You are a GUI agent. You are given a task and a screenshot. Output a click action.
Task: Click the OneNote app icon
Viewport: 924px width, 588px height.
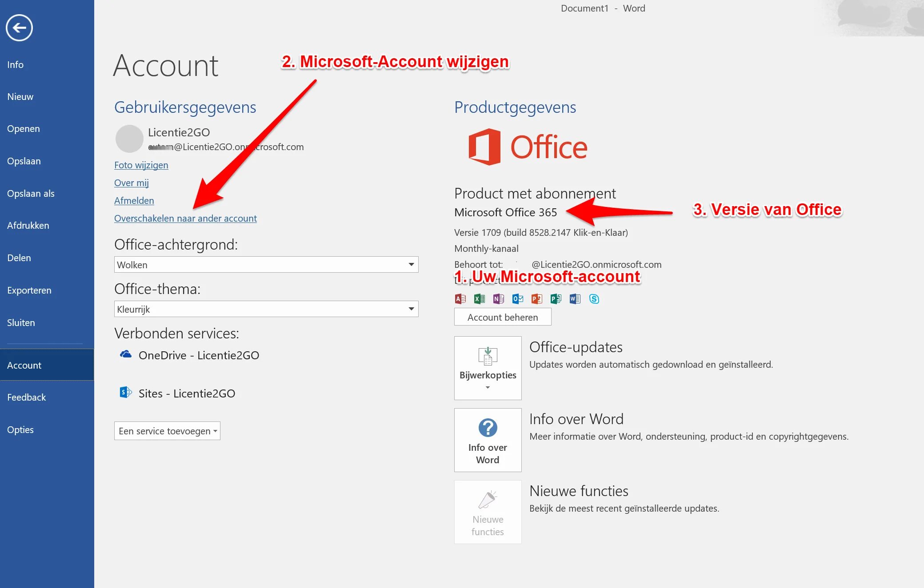tap(499, 299)
